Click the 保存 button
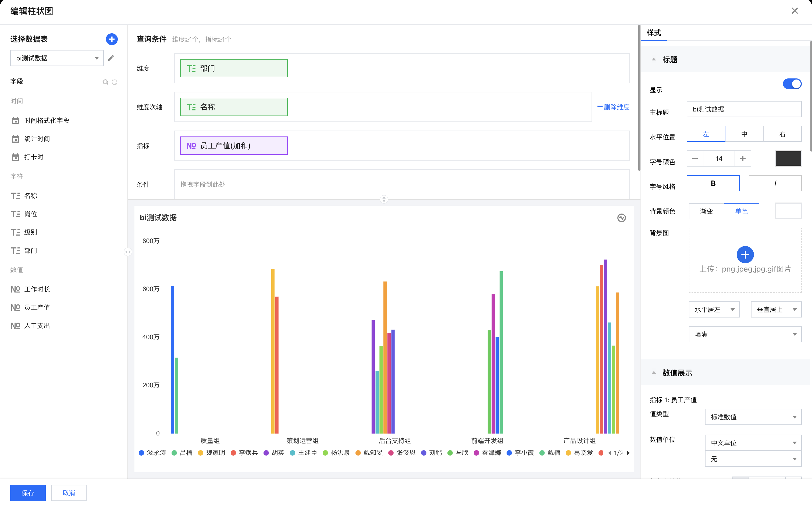 [x=28, y=493]
